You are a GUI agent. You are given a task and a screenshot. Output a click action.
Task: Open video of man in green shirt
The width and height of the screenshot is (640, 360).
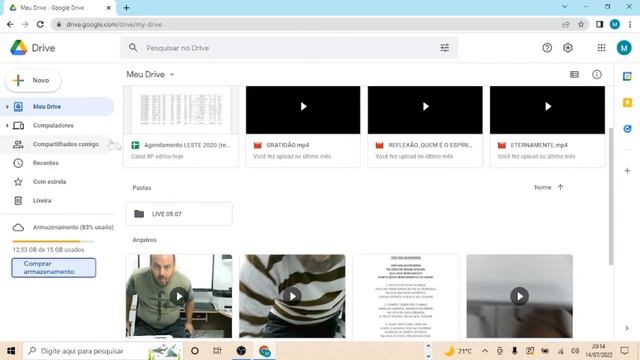pos(179,296)
